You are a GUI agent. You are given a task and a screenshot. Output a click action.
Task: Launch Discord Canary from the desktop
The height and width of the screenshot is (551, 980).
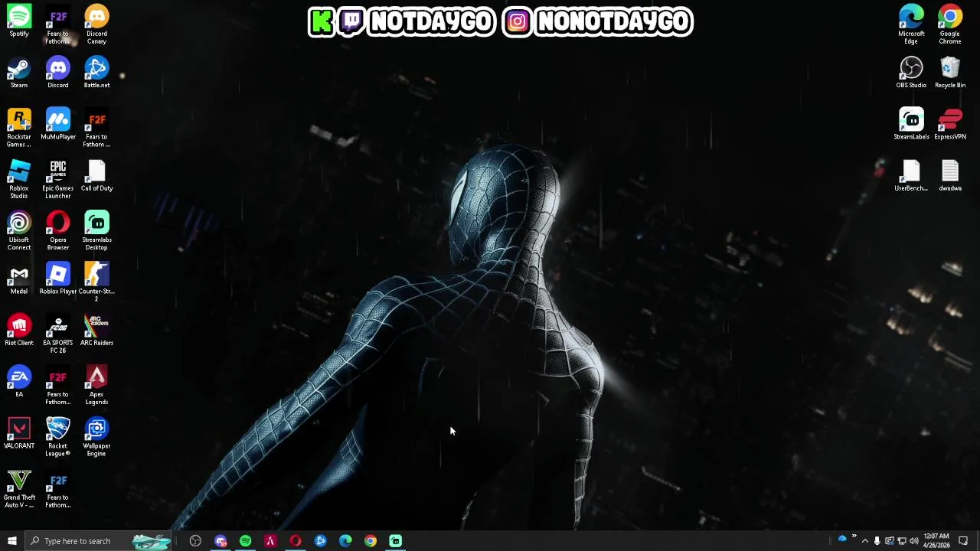click(x=96, y=24)
